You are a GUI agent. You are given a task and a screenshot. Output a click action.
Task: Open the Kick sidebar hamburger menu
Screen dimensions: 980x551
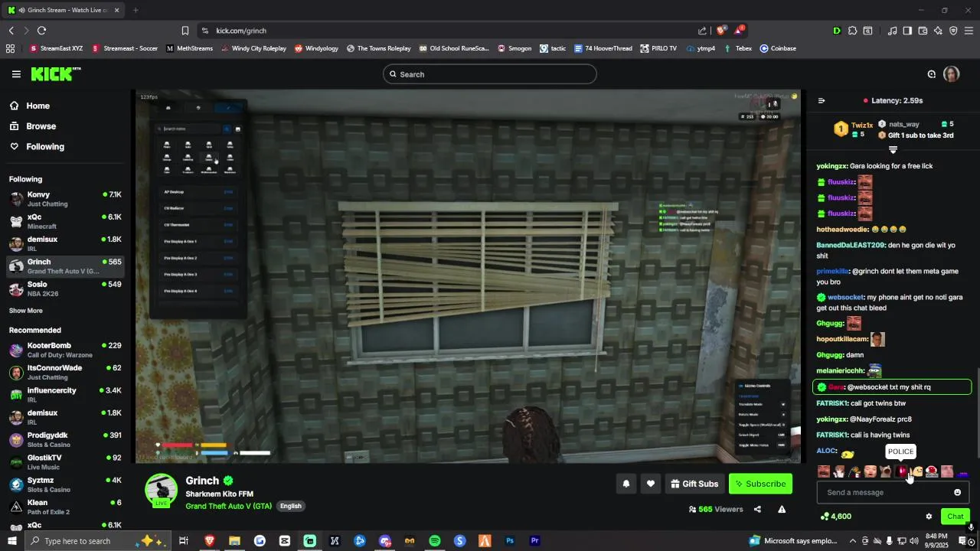click(x=16, y=74)
